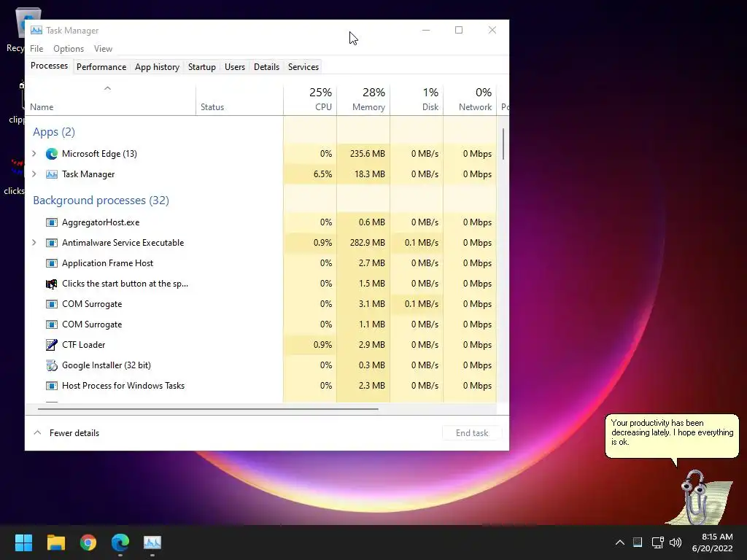Open the volume speaker tray icon
The width and height of the screenshot is (747, 560).
point(676,542)
